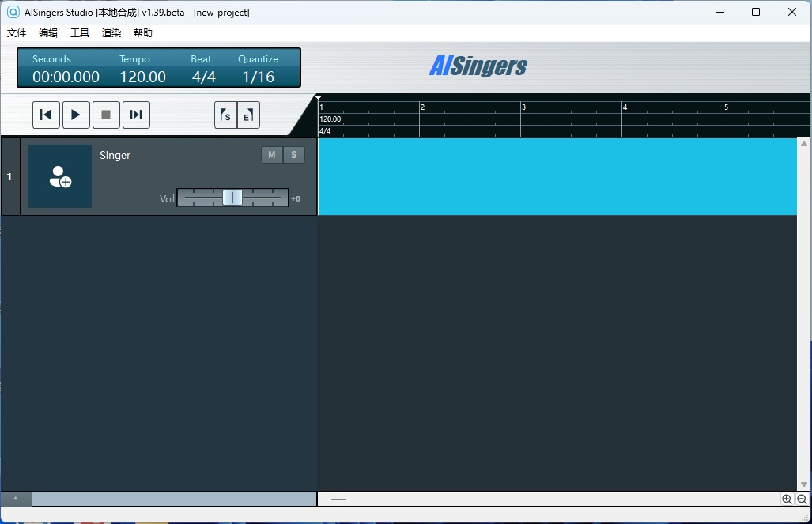Screen dimensions: 812x524
Task: Click the 4/4 time signature marker in the ruler
Action: tap(325, 131)
